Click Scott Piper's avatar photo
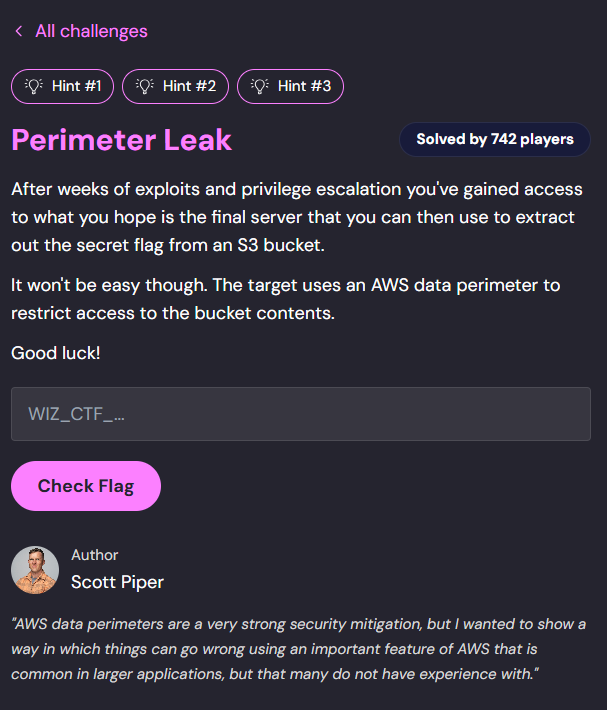607x710 pixels. click(35, 570)
